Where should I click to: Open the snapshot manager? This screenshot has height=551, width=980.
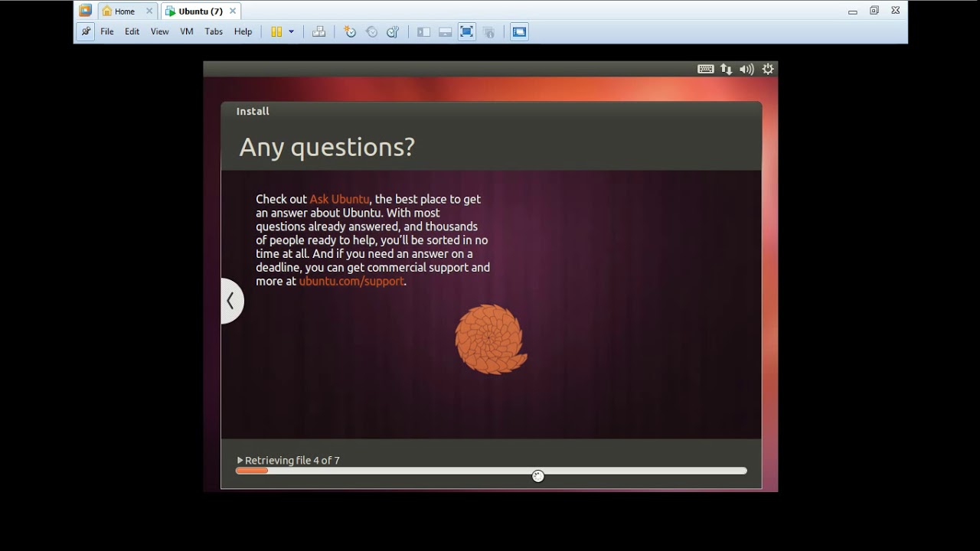click(393, 31)
